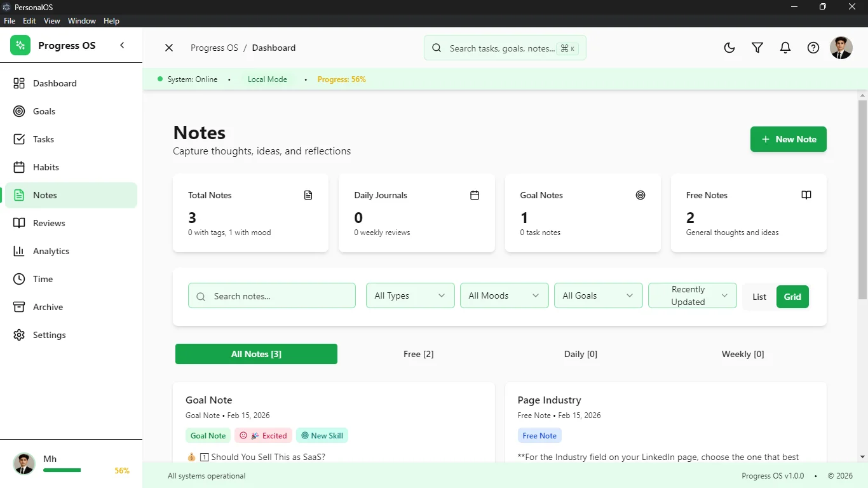Open notifications bell icon
868x488 pixels.
[x=785, y=48]
